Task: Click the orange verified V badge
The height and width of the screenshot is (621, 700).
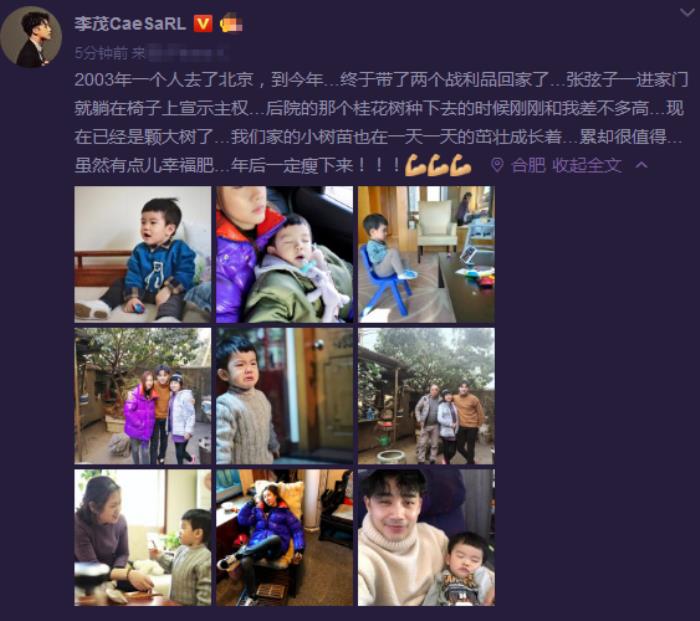Action: pos(203,23)
